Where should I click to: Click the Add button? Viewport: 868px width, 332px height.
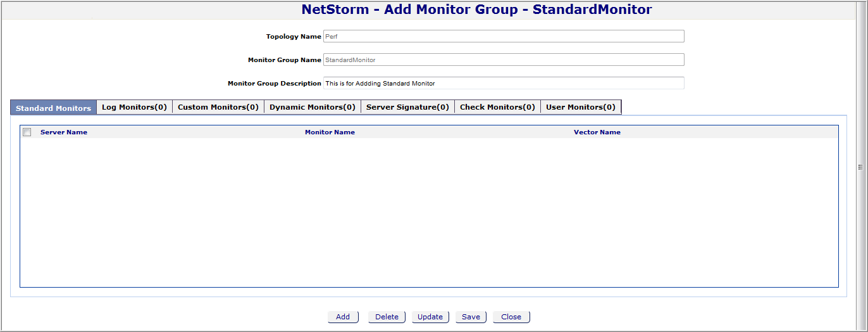343,317
